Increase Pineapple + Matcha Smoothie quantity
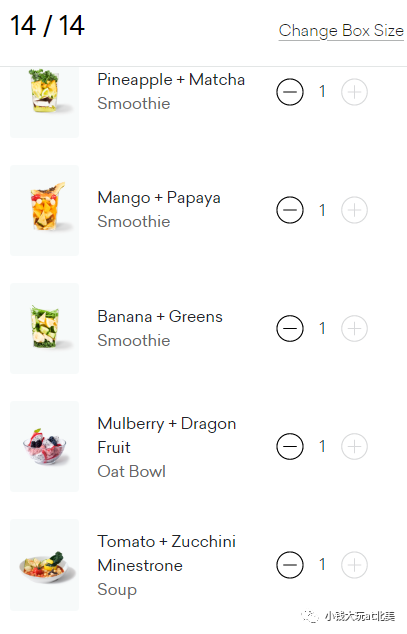 (354, 92)
